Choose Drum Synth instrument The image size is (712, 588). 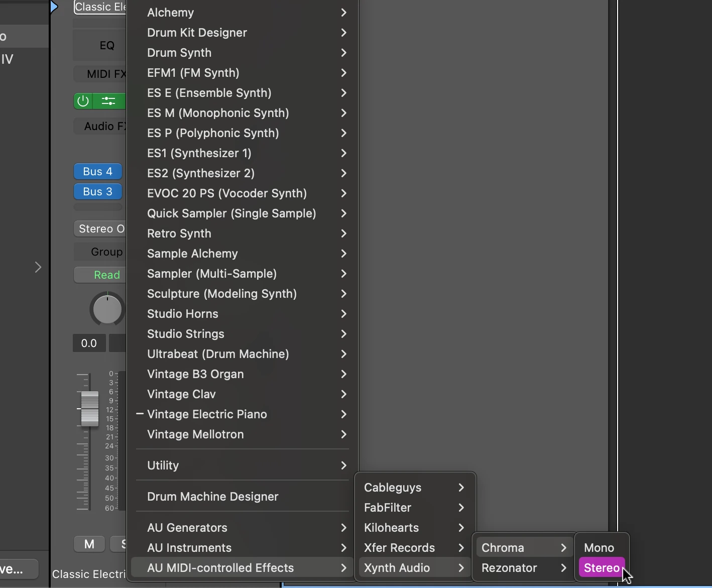click(243, 53)
